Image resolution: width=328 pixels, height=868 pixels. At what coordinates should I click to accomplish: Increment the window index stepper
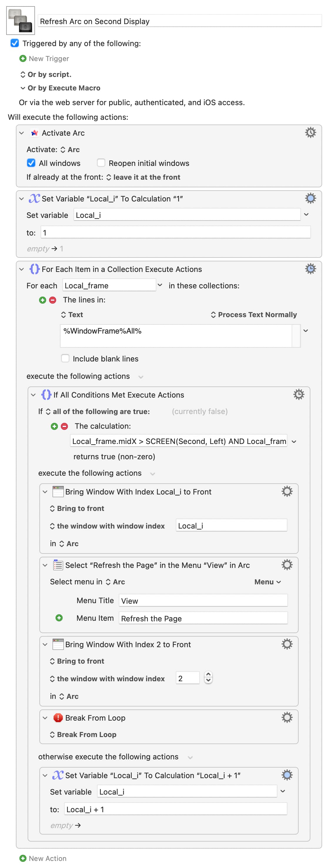point(208,675)
